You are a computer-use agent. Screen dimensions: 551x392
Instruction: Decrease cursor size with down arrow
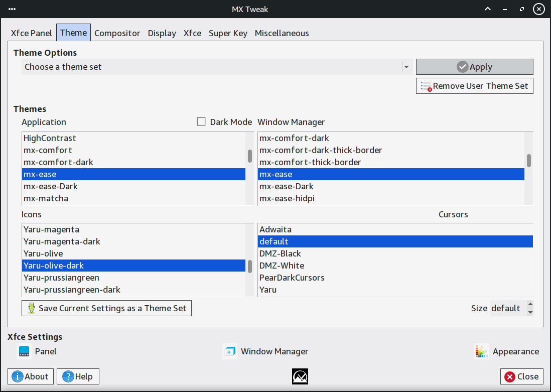coord(530,312)
